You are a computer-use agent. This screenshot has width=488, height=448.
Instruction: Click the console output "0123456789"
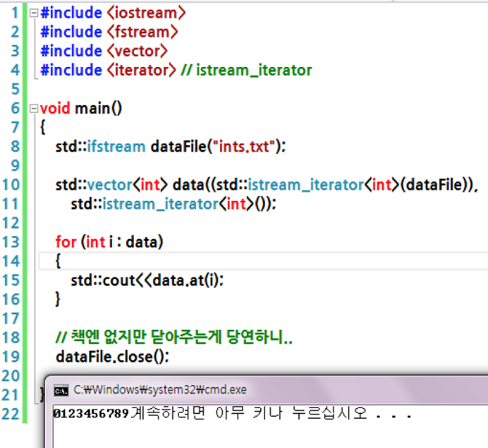click(x=91, y=413)
